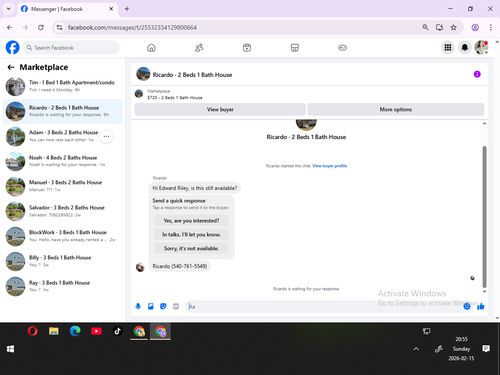The height and width of the screenshot is (375, 500).
Task: Click the $720 listing thumbnail in the Marketplace banner
Action: (139, 94)
